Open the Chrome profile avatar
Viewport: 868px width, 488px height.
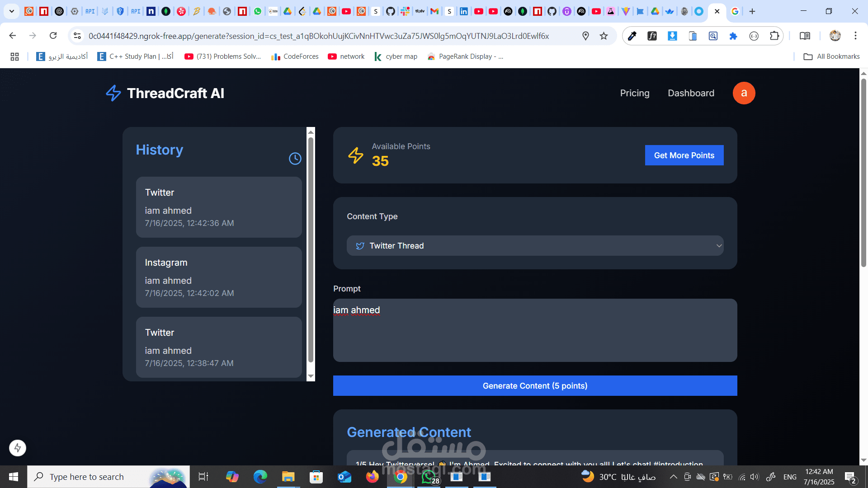coord(835,36)
